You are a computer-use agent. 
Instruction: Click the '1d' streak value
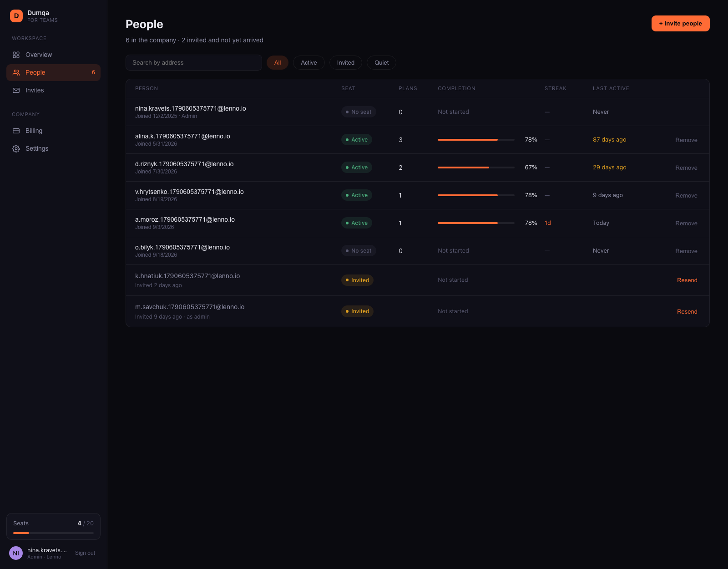tap(548, 223)
